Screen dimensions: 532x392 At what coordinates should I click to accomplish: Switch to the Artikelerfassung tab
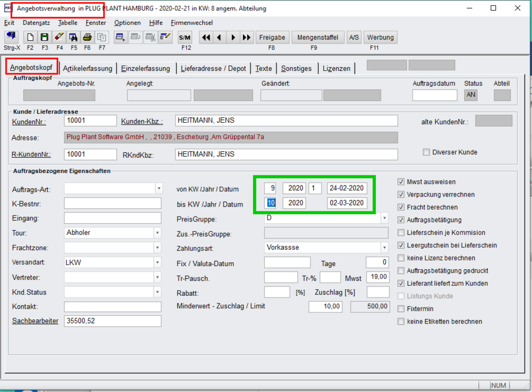(x=87, y=68)
